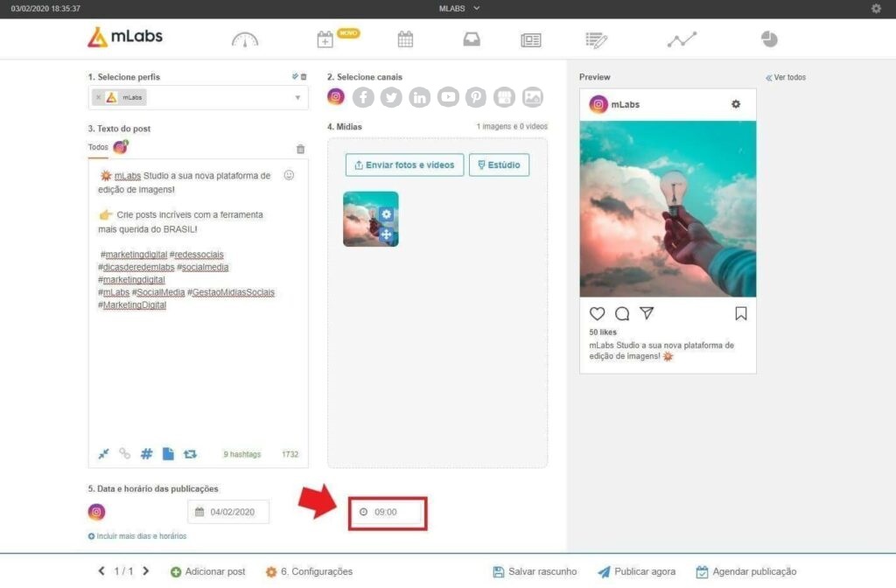Open the Estúdio button
896x588 pixels.
click(499, 165)
